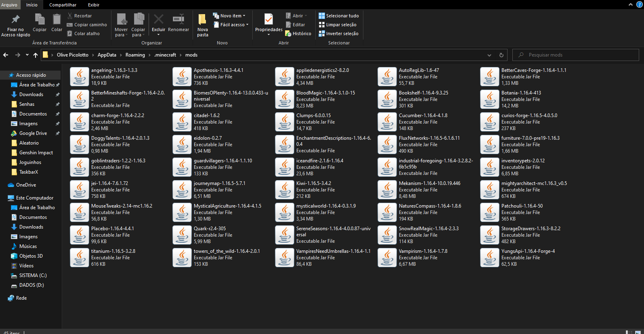Viewport: 644px width, 334px height.
Task: Go back with the left arrow
Action: click(6, 55)
